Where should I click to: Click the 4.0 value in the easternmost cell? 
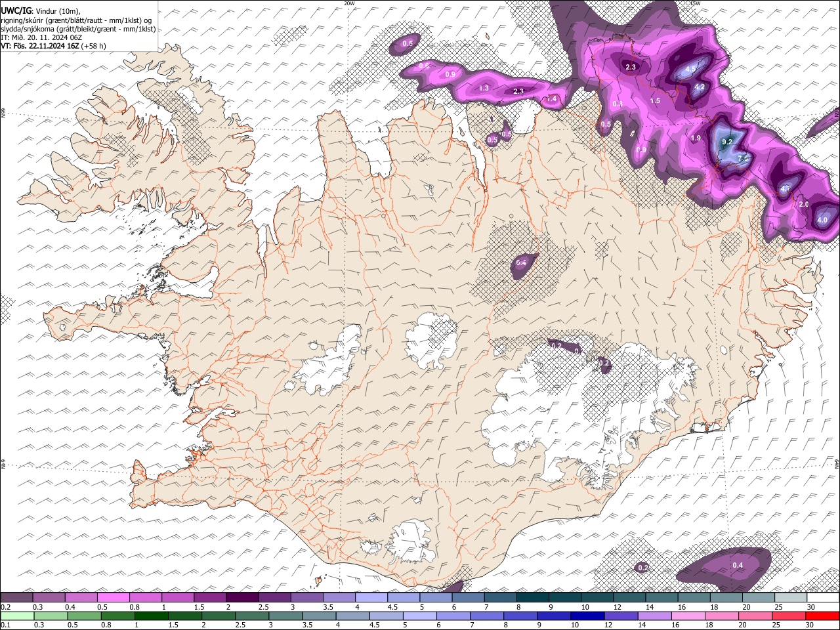822,220
